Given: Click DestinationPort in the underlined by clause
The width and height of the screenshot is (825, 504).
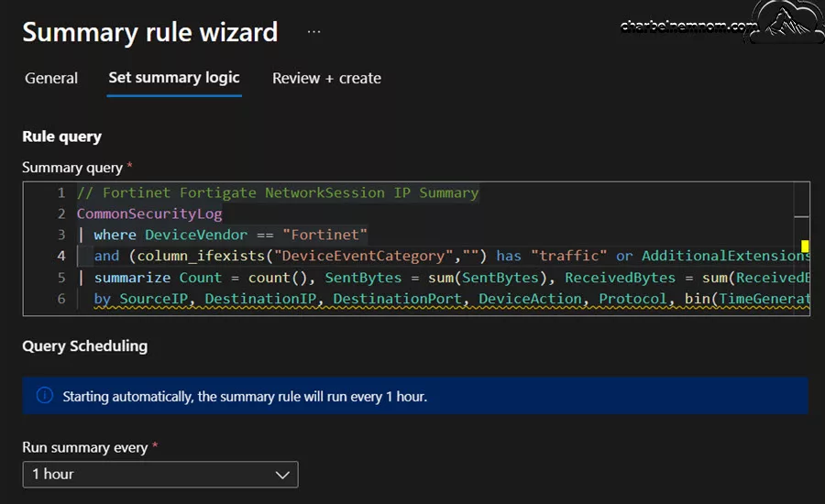Looking at the screenshot, I should 397,299.
